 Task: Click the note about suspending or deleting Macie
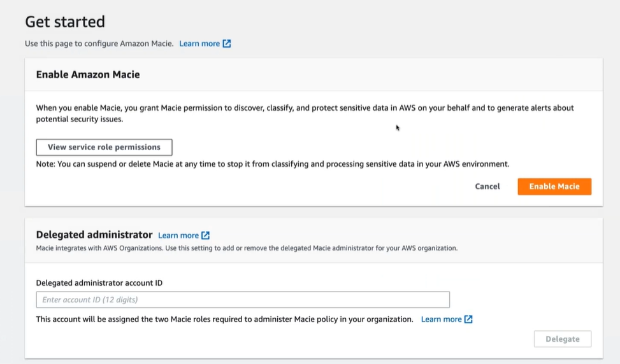pos(273,164)
